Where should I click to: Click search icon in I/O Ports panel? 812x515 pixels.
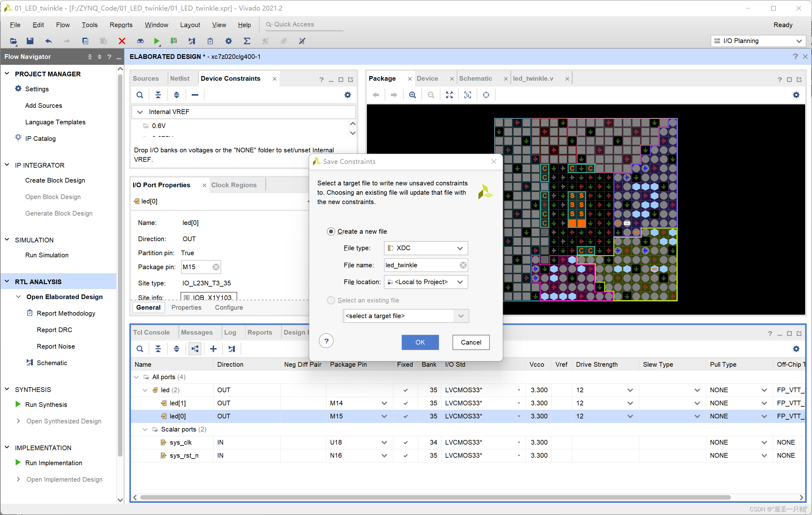140,349
